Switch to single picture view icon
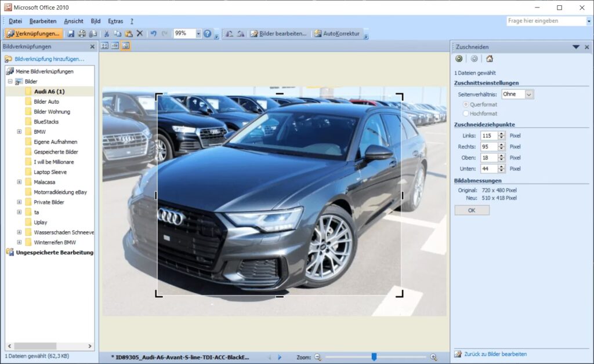594x364 pixels. point(126,46)
